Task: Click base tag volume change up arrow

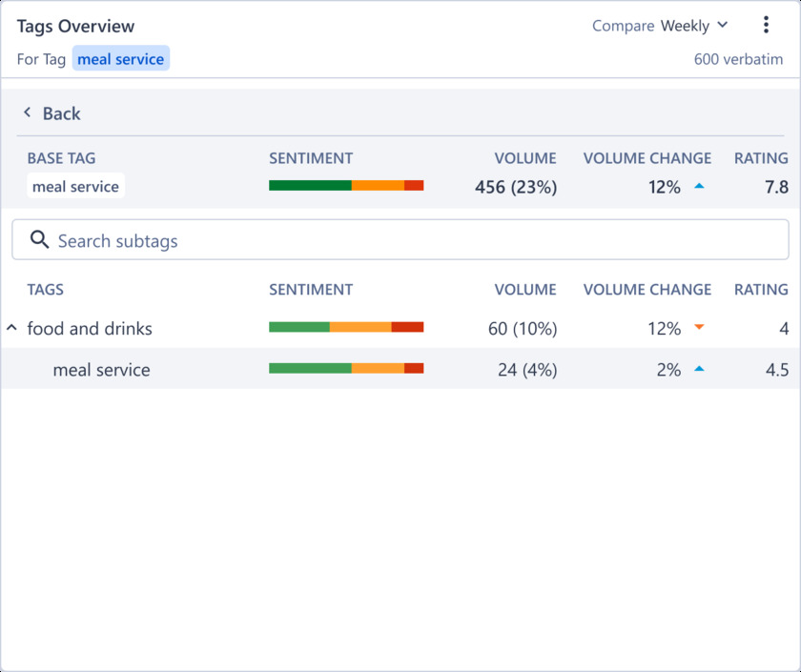Action: click(x=699, y=187)
